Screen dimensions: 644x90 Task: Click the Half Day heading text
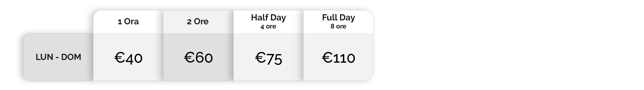269,17
